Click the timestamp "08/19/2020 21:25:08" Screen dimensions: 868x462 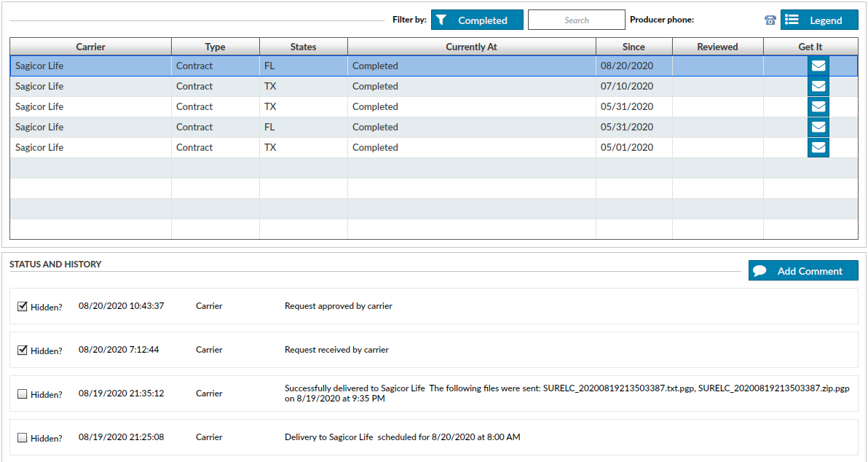coord(121,437)
